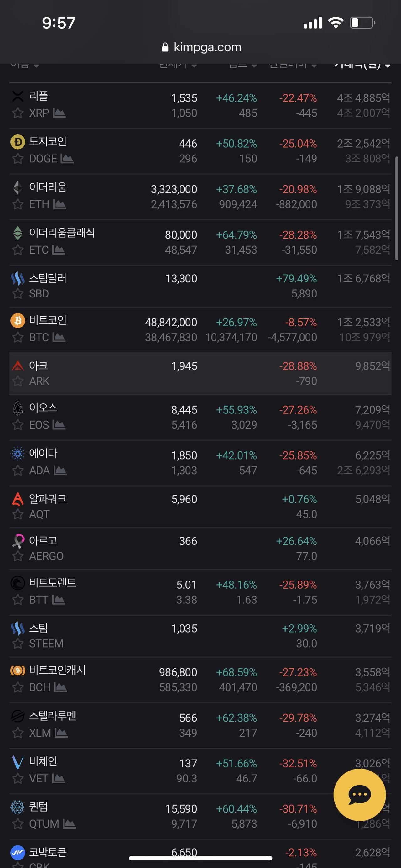Show the ETH price chart icon

coord(60,204)
